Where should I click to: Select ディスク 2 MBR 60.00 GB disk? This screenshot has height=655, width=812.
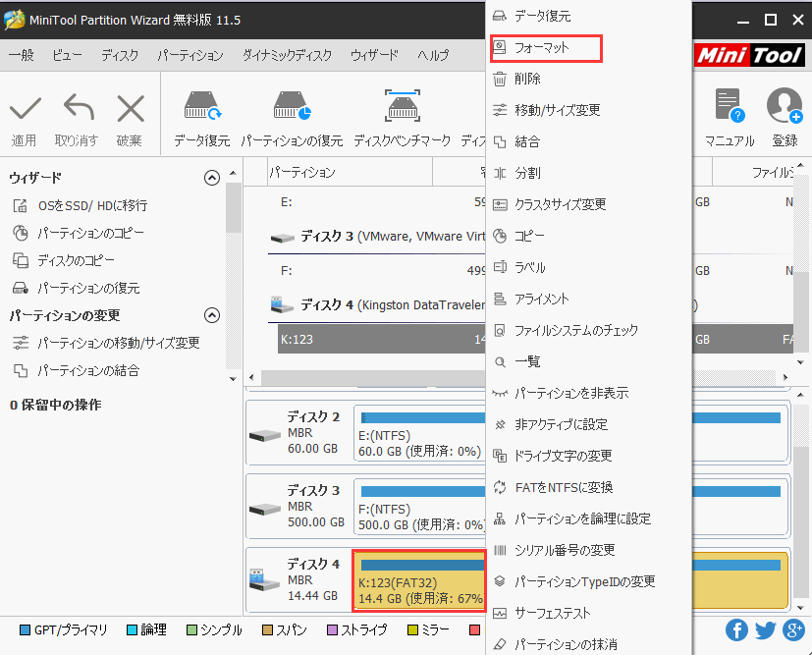pyautogui.click(x=299, y=433)
